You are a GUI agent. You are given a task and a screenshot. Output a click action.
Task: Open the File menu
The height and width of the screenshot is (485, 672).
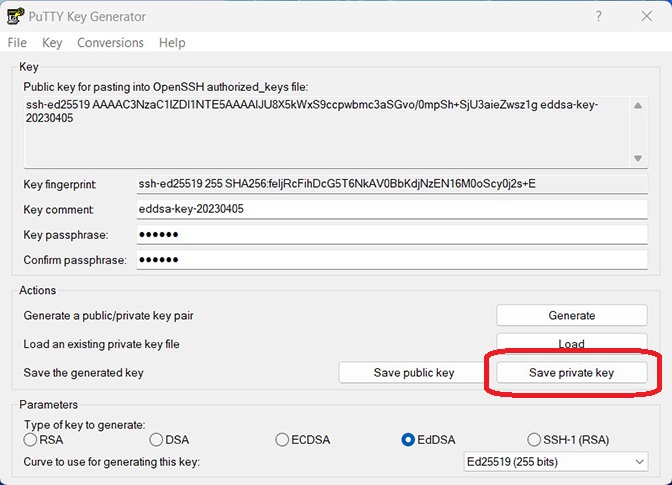point(17,42)
